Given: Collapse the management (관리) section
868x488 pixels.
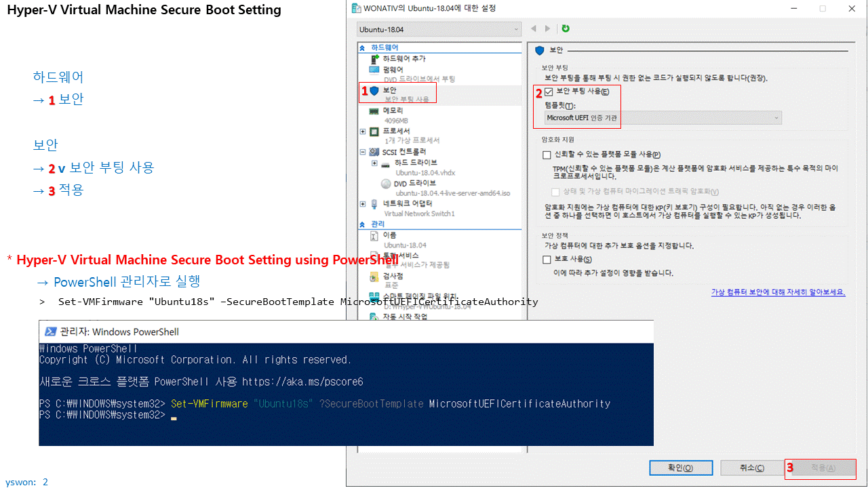Looking at the screenshot, I should [x=363, y=224].
